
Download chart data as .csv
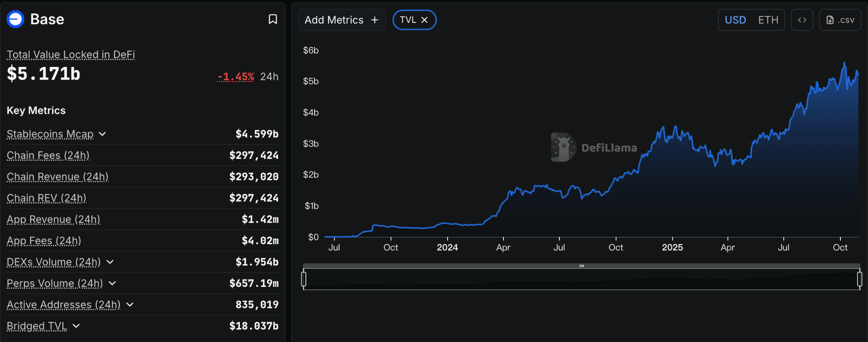click(x=840, y=20)
